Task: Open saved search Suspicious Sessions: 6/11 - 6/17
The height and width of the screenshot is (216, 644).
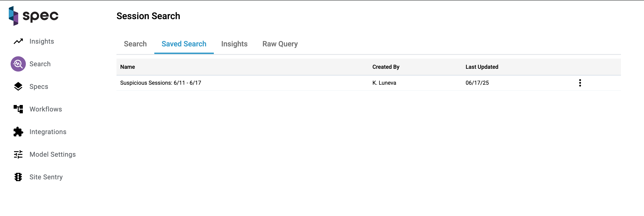Action: [161, 83]
